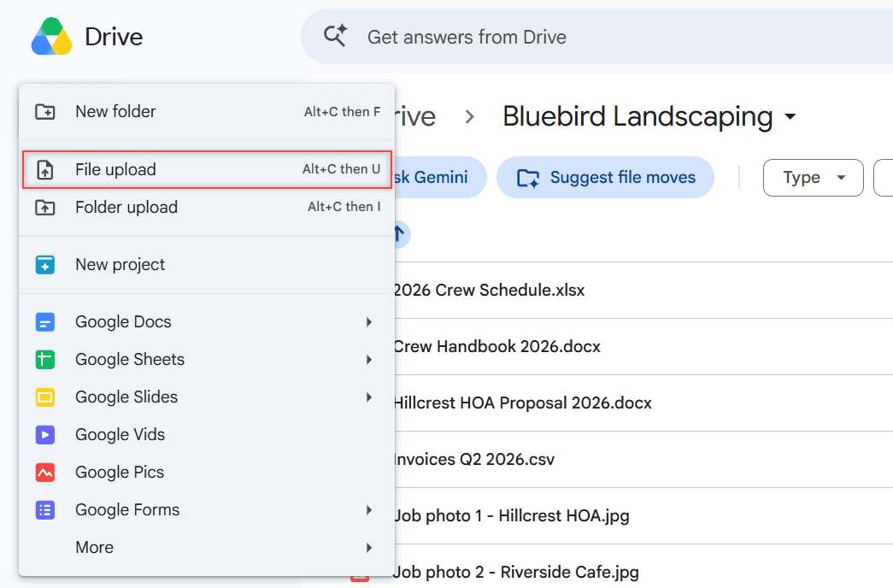The width and height of the screenshot is (893, 588).
Task: Select Job photo 1 - Hillcrest HOA.jpg
Action: 511,515
